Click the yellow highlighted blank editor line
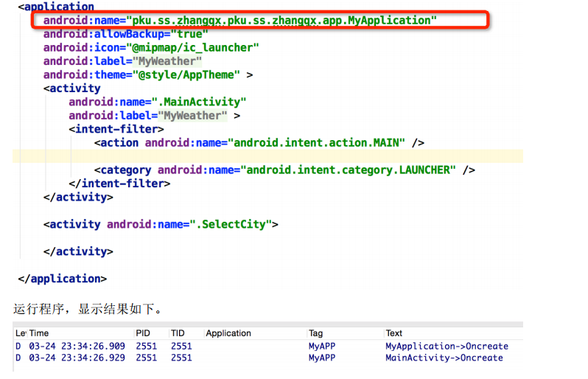Viewport: 588px width, 379px height. point(295,156)
